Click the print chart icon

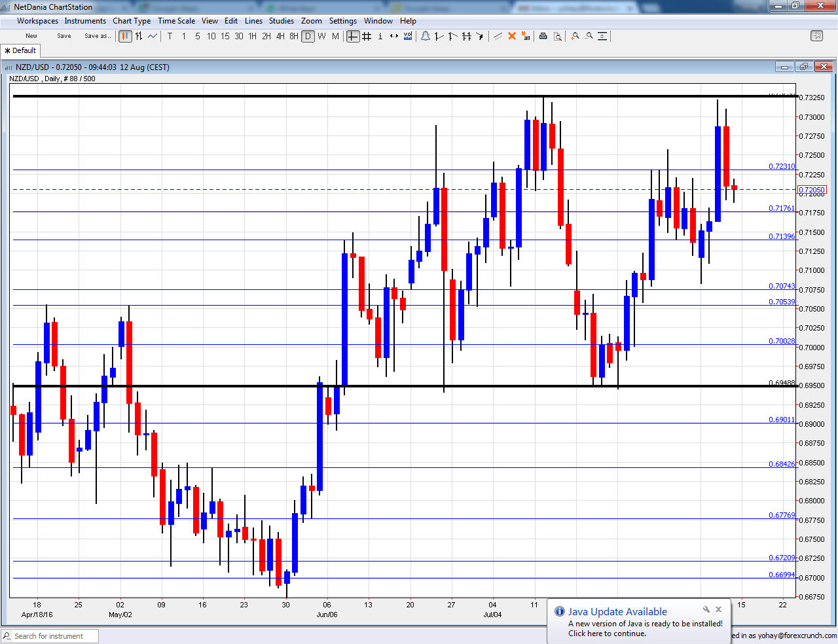(x=543, y=36)
